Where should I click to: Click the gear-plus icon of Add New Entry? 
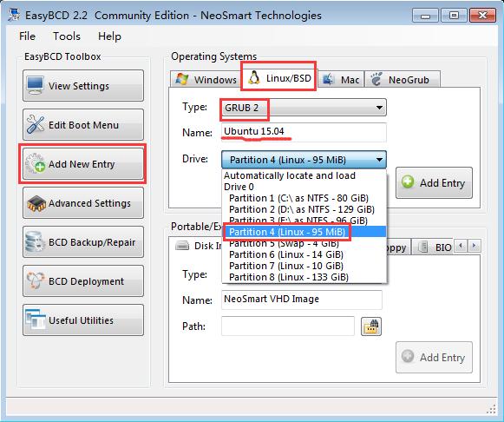36,163
